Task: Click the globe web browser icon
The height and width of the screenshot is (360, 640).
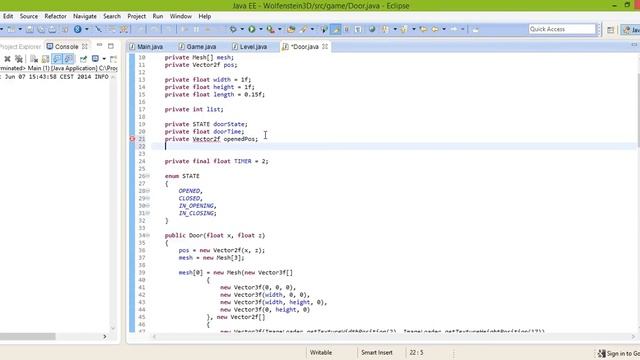Action: click(372, 29)
